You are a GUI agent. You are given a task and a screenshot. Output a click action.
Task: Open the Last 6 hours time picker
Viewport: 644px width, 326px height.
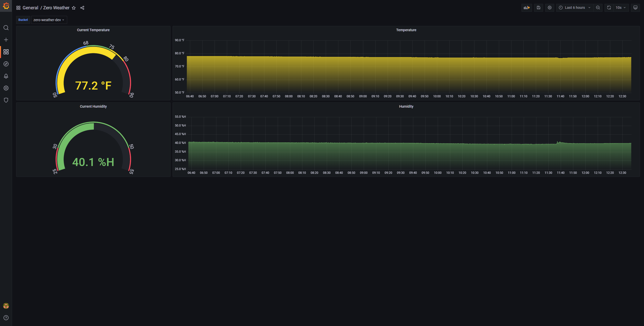(575, 8)
